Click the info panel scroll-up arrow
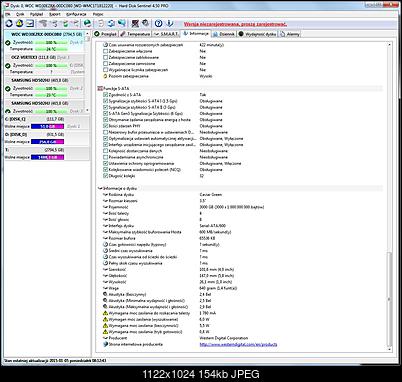The image size is (402, 382). (x=389, y=45)
